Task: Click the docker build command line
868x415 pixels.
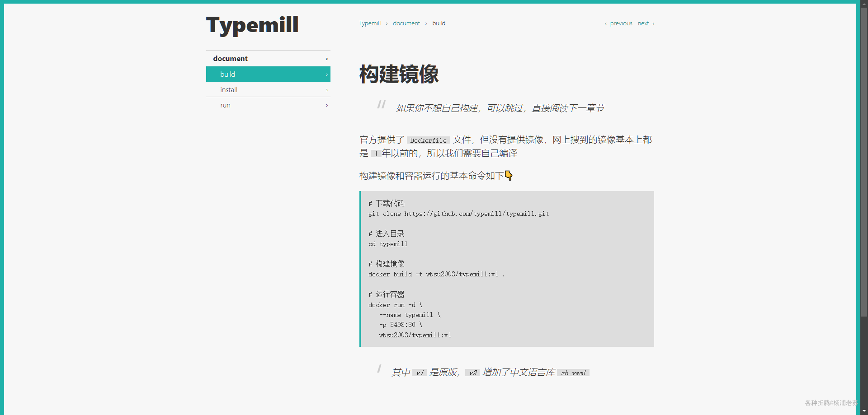Action: pyautogui.click(x=436, y=274)
